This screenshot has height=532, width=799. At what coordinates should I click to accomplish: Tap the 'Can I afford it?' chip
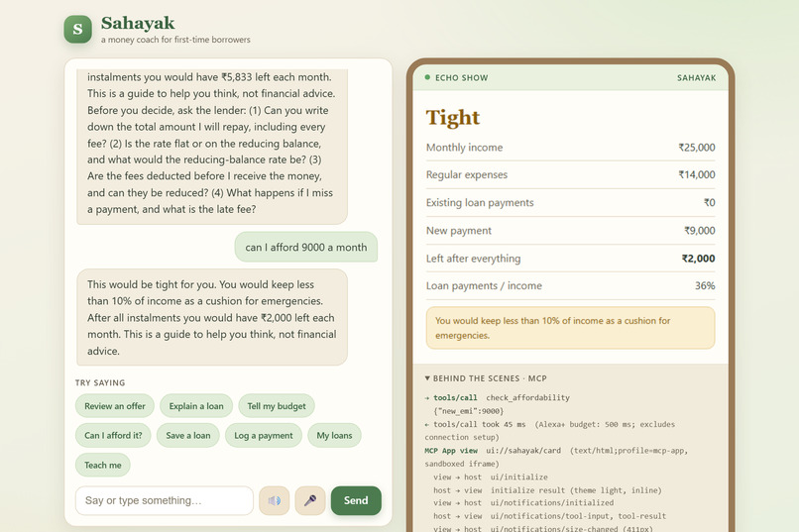point(113,436)
